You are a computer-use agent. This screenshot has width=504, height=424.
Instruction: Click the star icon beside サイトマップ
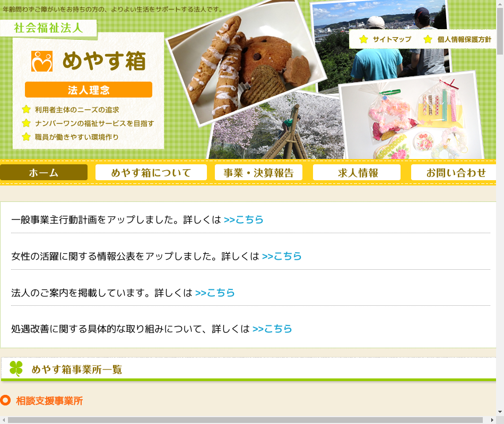click(x=363, y=39)
